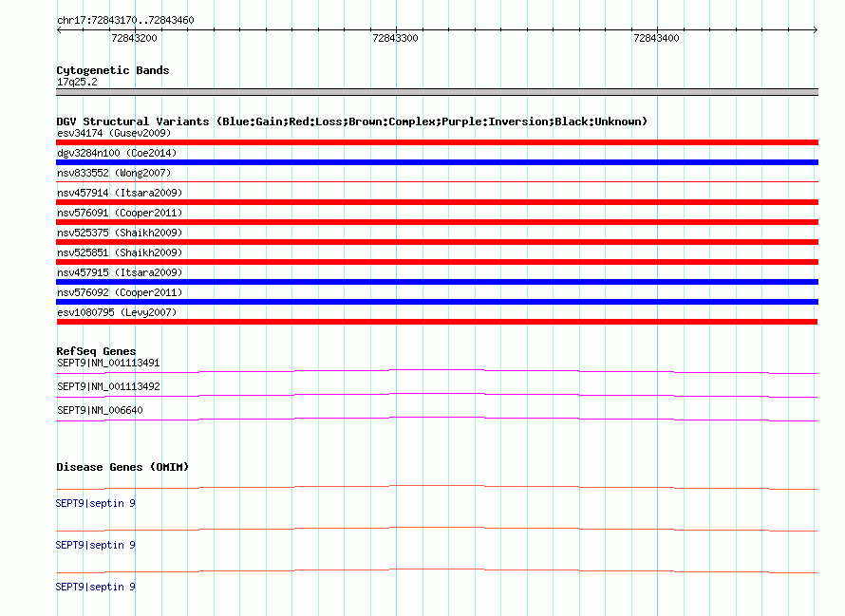Select the red bar for esv34174

(x=437, y=142)
